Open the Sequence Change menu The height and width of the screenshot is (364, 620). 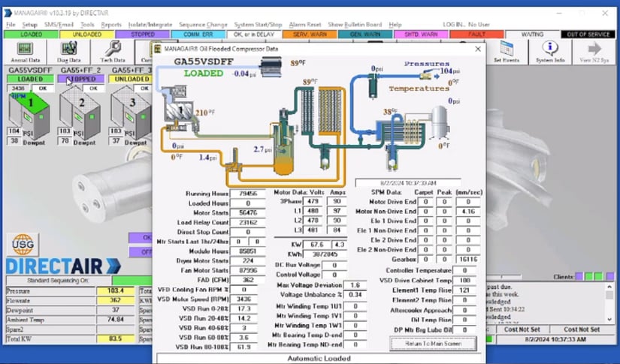[x=203, y=25]
